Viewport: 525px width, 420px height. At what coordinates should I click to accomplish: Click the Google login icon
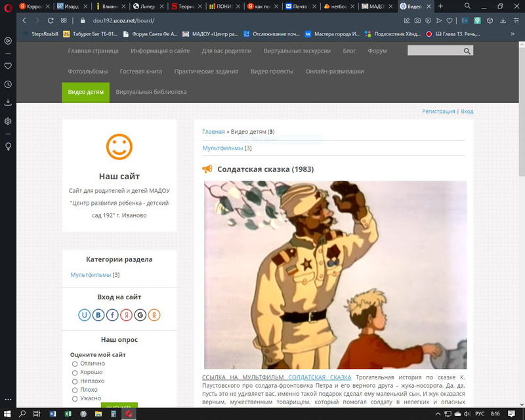(140, 315)
